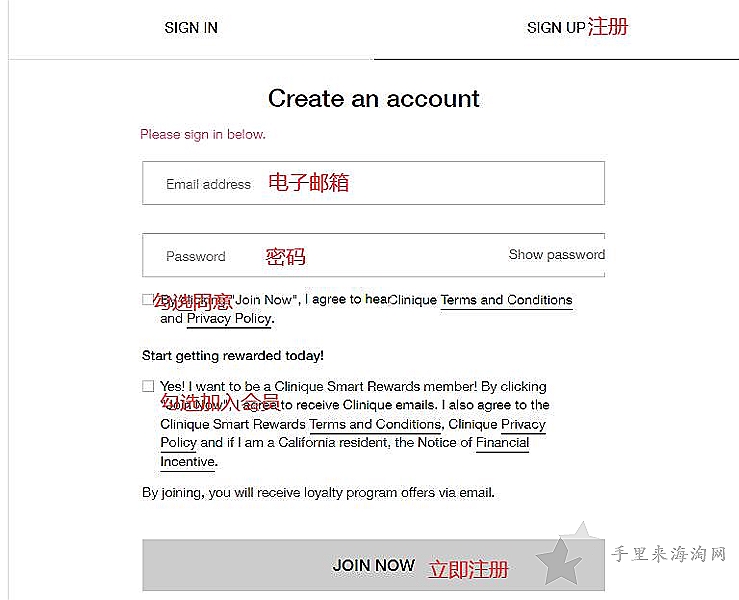Viewport: 739px width, 600px height.
Task: Check the Terms and Conditions agreement checkbox
Action: coord(148,299)
